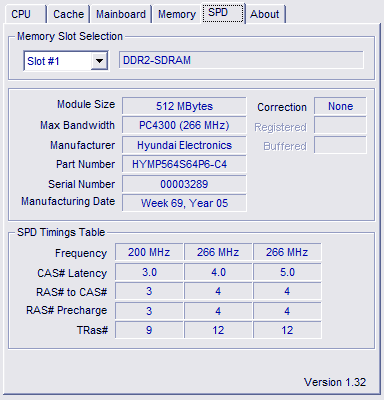Switch to the Mainboard tab

(x=121, y=14)
